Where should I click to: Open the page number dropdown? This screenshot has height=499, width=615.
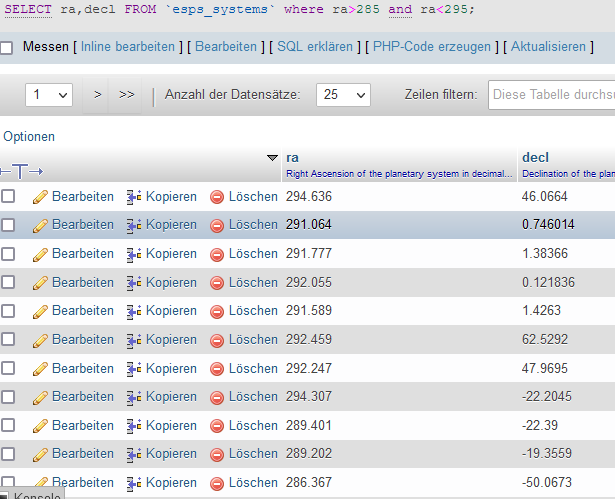tap(49, 95)
